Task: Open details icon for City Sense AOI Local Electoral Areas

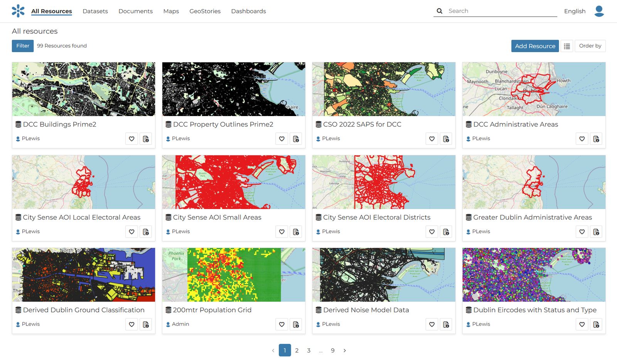Action: (x=146, y=232)
